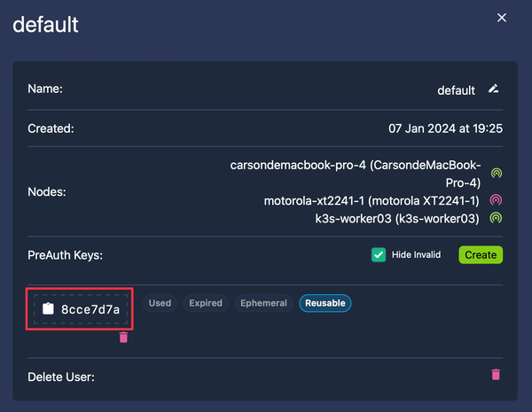Click the pink status icon for motorola-xt2241-1
Viewport: 532px width, 412px height.
pyautogui.click(x=496, y=200)
